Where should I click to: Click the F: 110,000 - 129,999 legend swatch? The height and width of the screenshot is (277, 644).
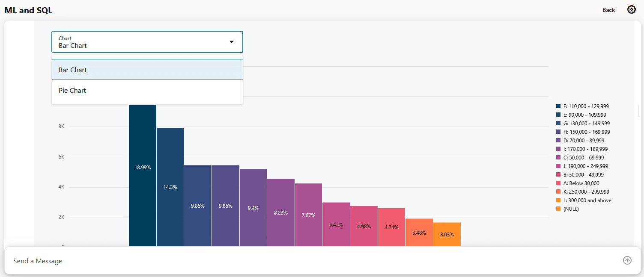pyautogui.click(x=558, y=106)
